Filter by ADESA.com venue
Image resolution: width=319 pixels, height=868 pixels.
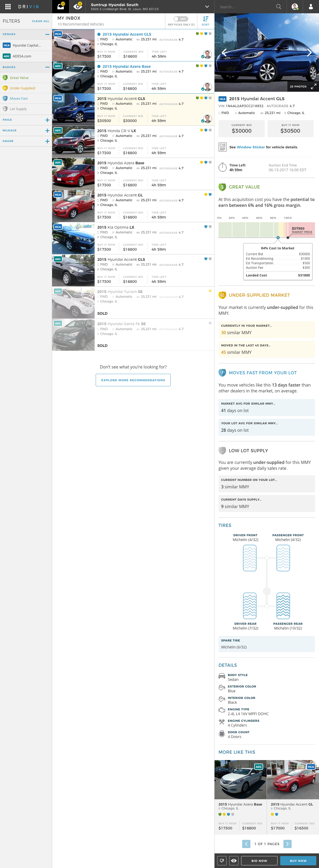point(26,56)
